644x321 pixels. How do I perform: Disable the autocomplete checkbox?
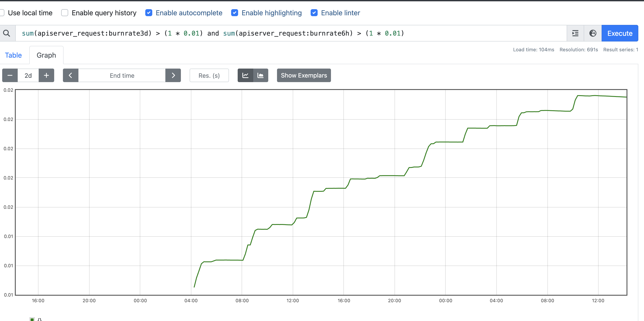pos(149,13)
